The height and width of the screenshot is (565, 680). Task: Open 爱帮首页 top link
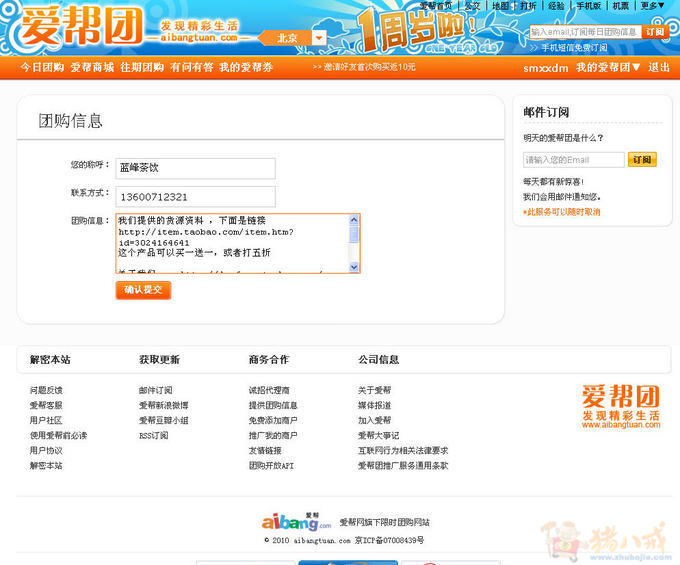click(436, 6)
